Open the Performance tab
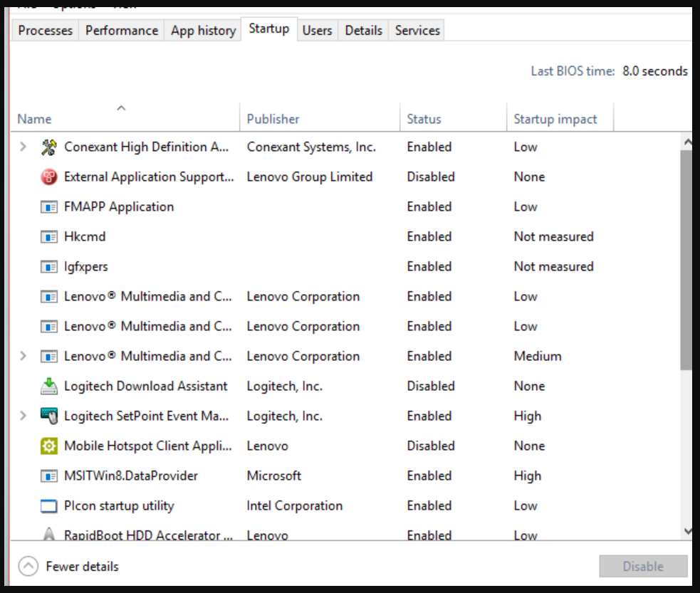This screenshot has height=593, width=700. tap(122, 31)
